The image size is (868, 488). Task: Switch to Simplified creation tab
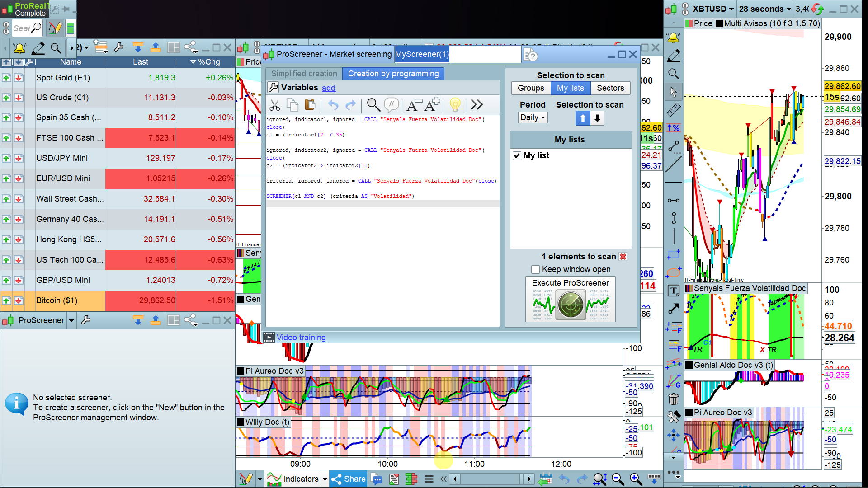(304, 74)
